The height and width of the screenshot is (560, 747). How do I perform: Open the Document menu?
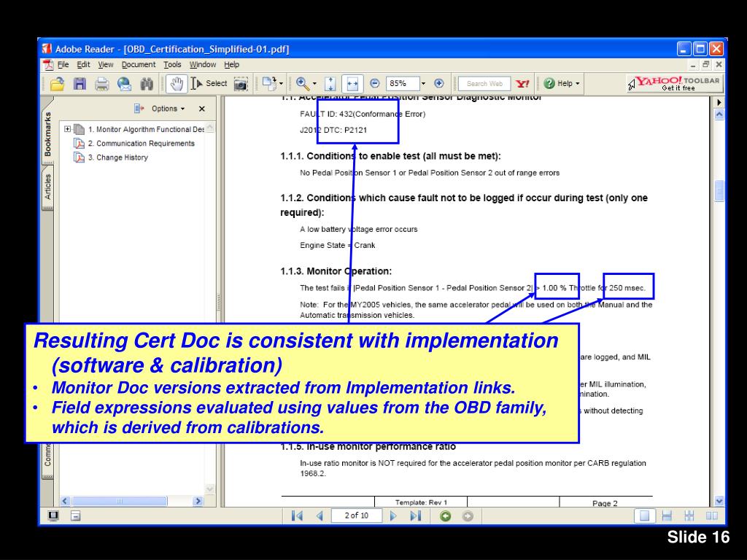tap(139, 65)
